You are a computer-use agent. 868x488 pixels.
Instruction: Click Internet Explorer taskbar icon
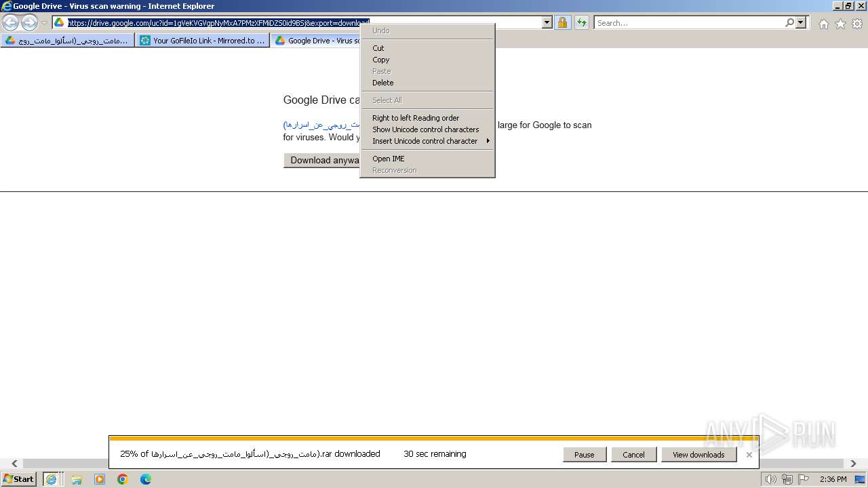tap(52, 479)
